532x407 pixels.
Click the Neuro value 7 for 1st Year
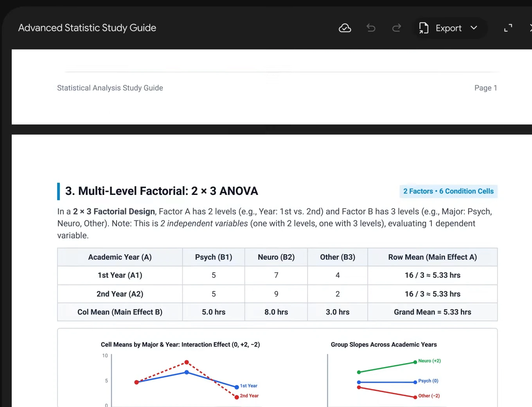pos(276,276)
